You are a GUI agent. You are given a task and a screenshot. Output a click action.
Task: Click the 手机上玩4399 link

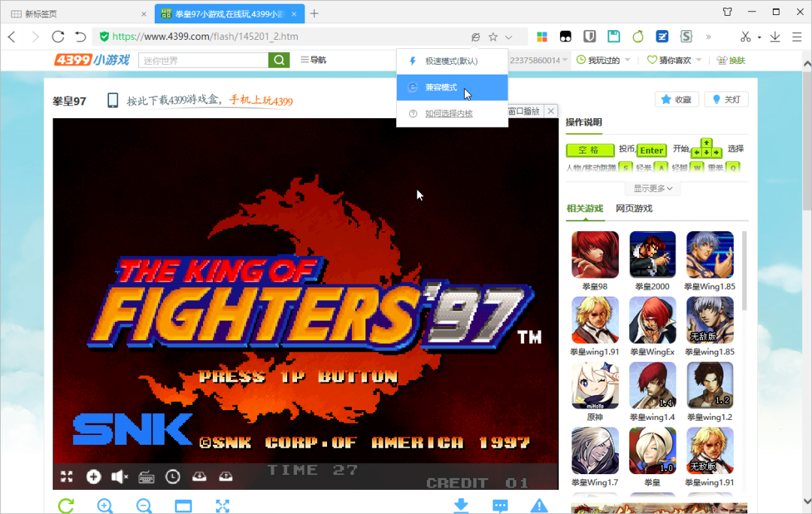pos(261,100)
